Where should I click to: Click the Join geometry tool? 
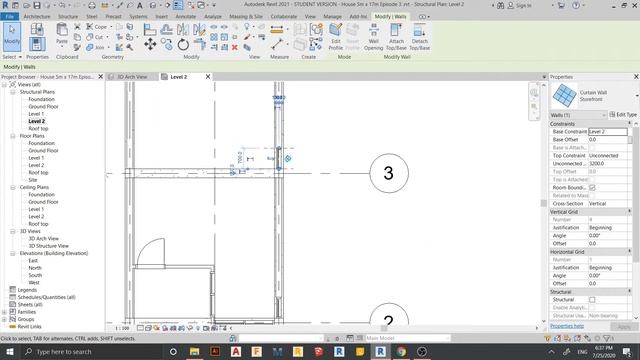[95, 48]
